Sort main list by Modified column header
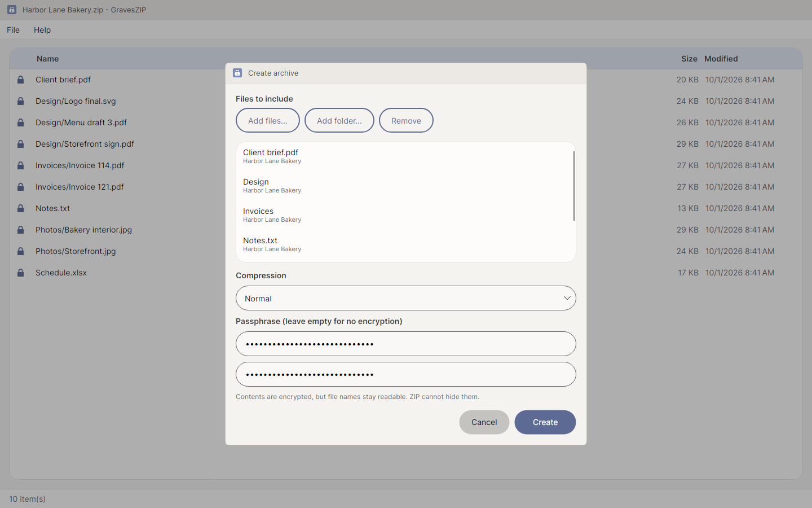This screenshot has height=508, width=812. pyautogui.click(x=721, y=59)
